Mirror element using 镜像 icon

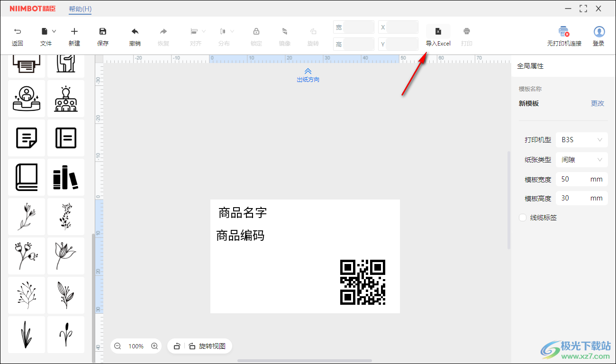[x=285, y=31]
